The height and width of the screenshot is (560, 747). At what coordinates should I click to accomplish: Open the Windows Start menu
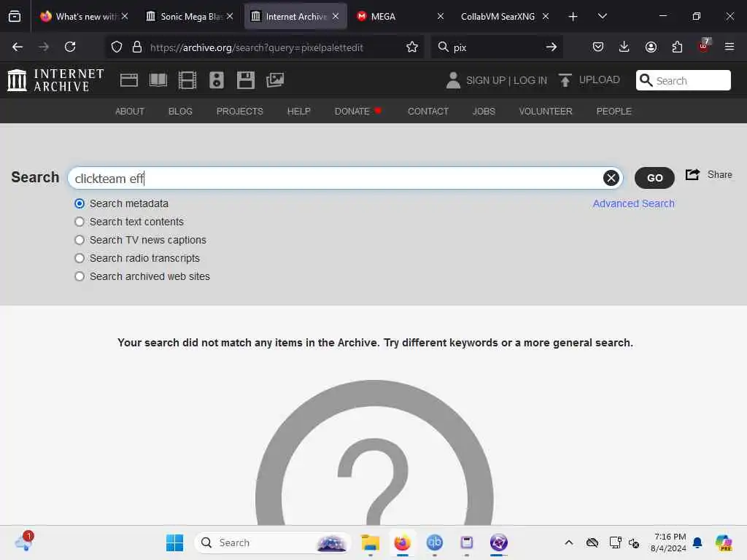[174, 542]
